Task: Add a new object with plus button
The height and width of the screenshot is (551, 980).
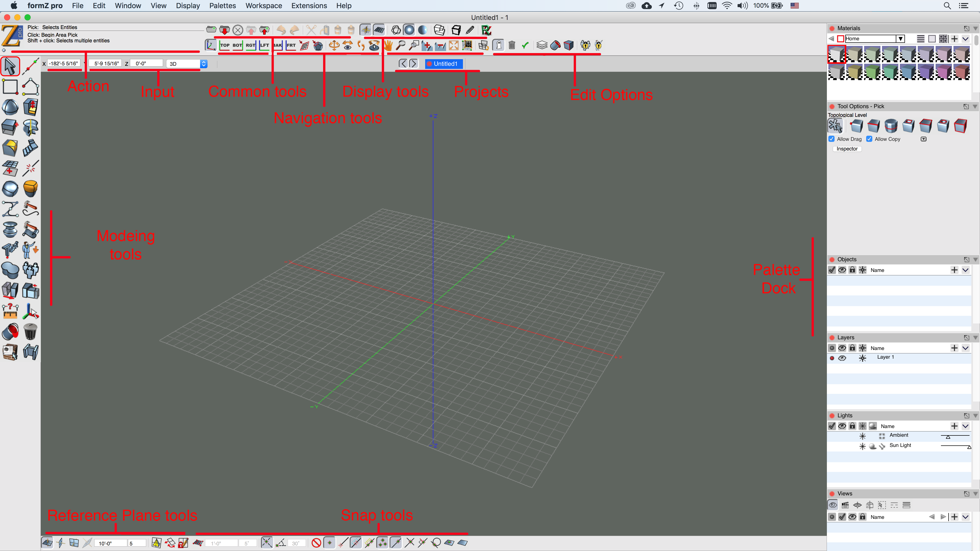Action: pyautogui.click(x=954, y=270)
